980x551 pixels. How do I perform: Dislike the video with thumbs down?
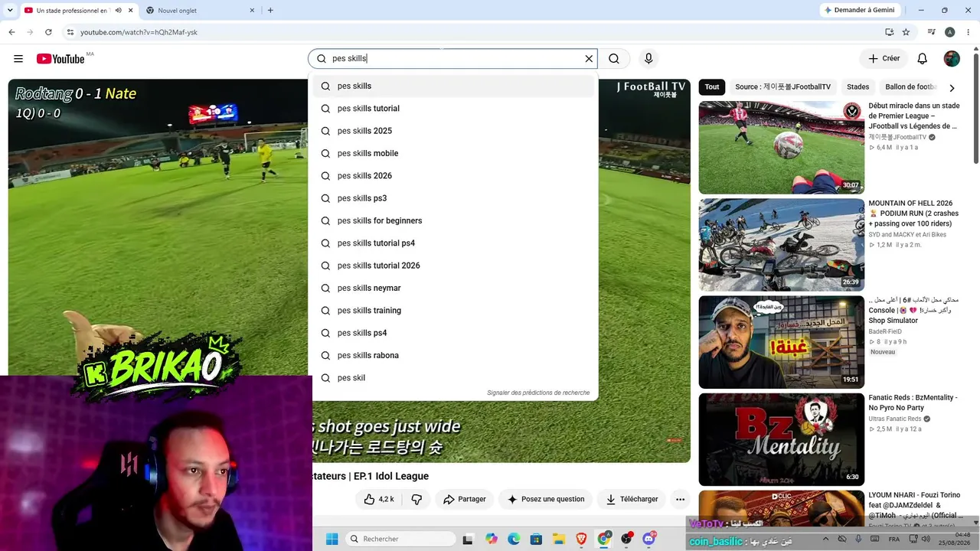[x=416, y=499]
